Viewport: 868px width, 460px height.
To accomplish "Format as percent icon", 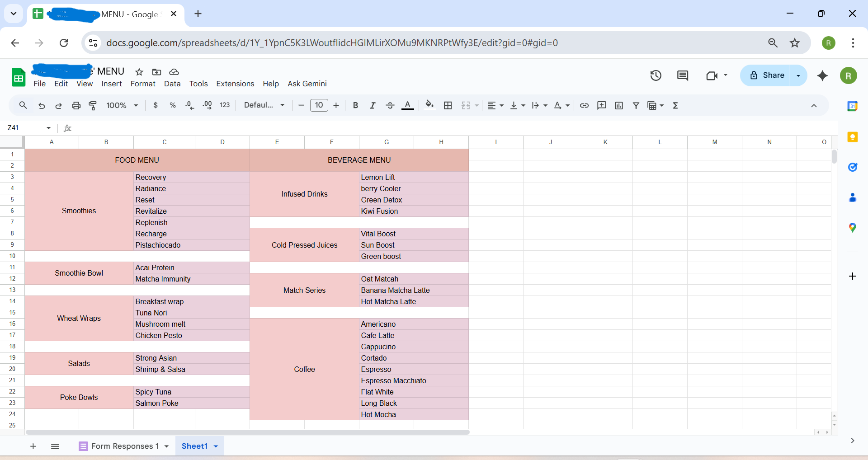I will (x=173, y=105).
